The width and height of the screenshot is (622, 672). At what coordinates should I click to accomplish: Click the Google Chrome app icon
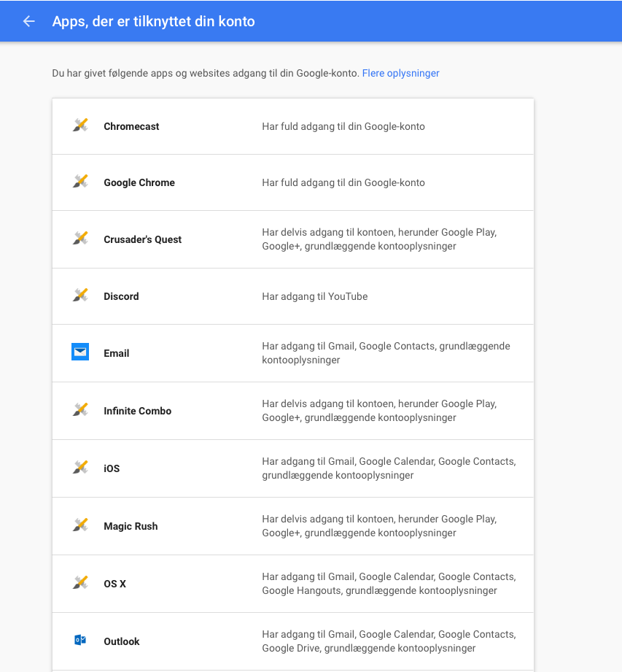(80, 182)
